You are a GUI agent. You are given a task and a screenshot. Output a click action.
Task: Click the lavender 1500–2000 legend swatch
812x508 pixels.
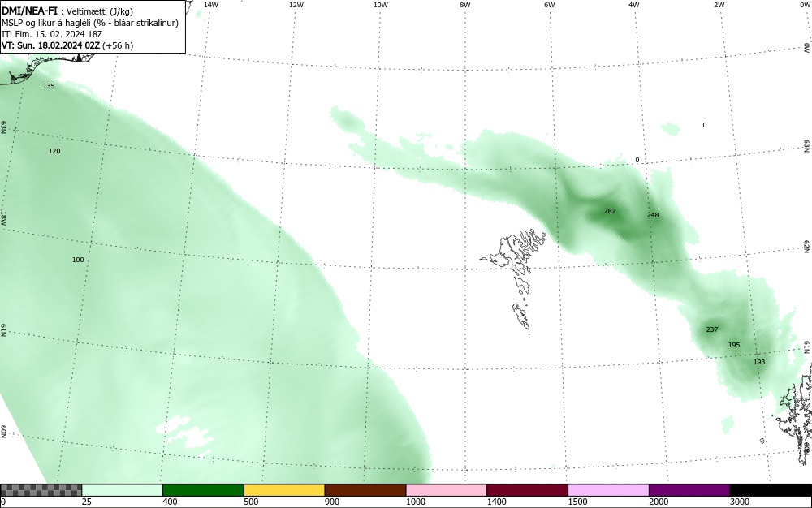point(608,490)
